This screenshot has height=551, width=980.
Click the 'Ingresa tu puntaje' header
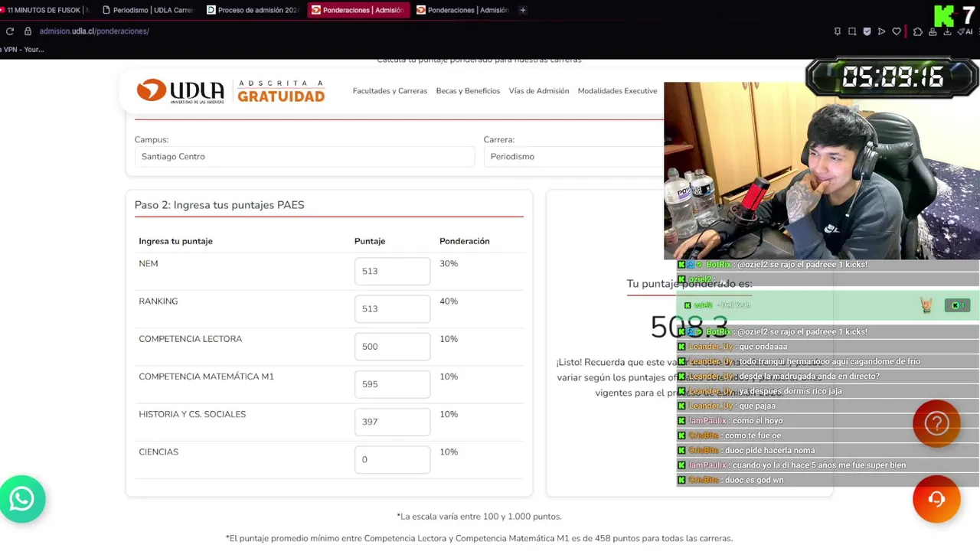coord(175,241)
